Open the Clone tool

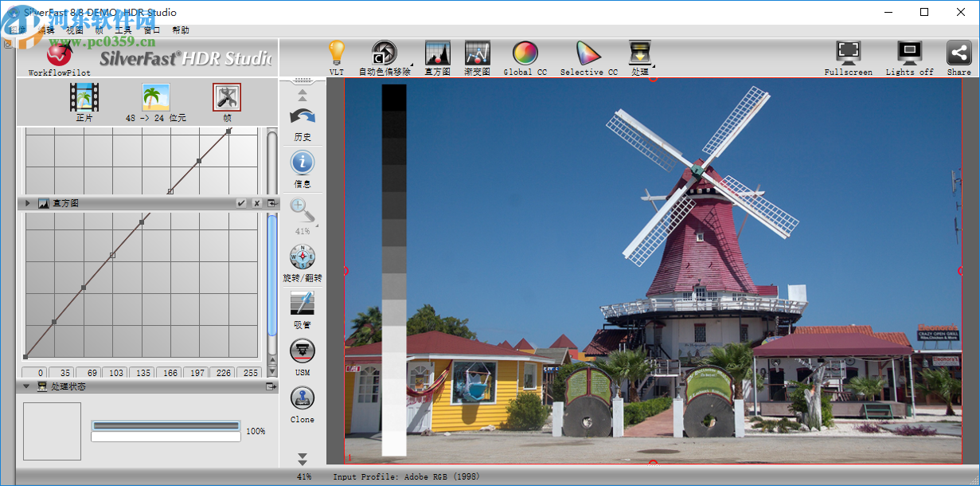(x=303, y=398)
